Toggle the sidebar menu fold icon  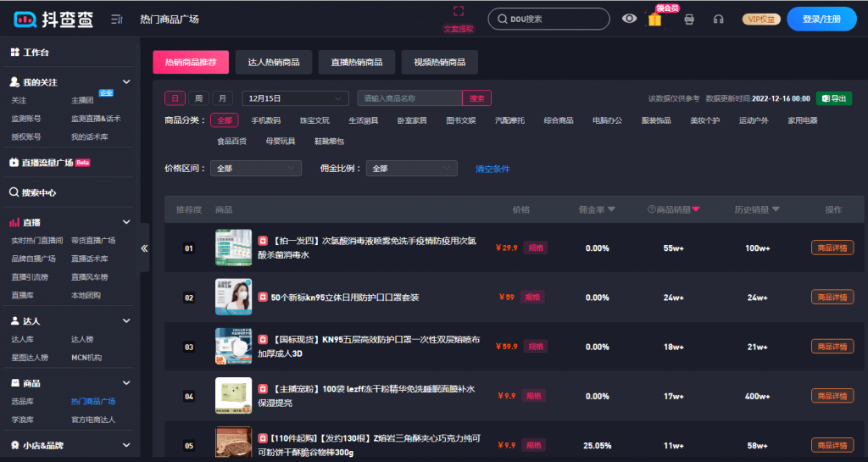click(117, 19)
